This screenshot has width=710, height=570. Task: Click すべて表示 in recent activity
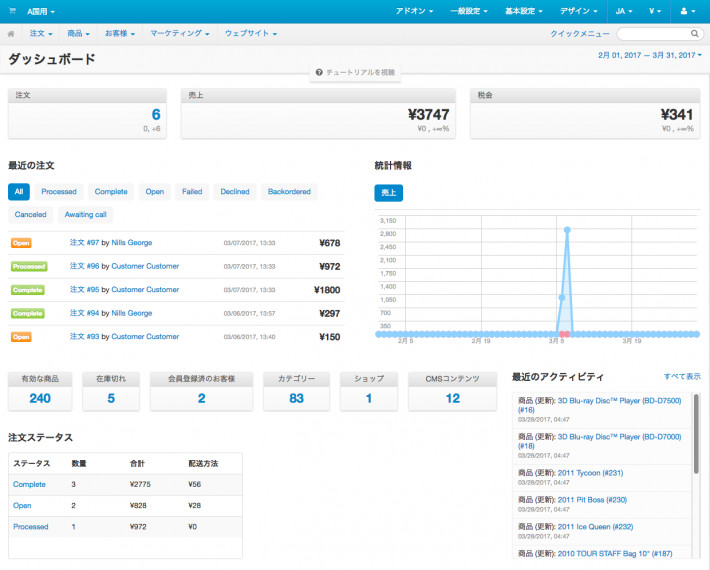pyautogui.click(x=682, y=377)
